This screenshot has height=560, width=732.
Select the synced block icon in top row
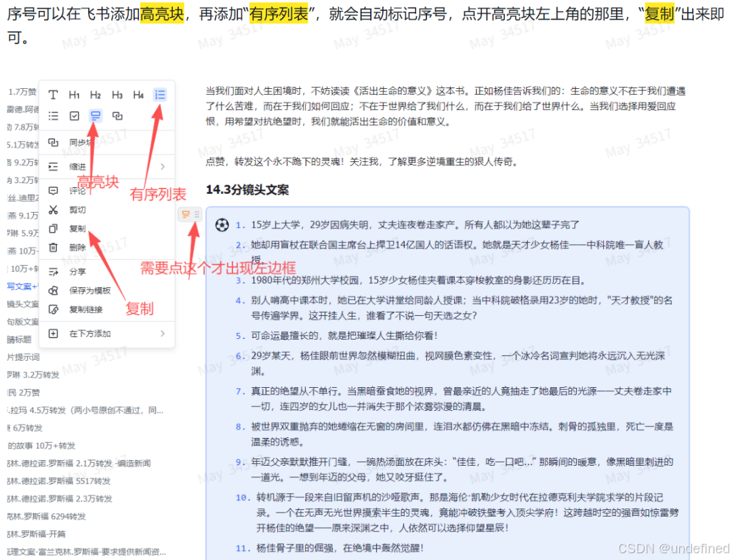coord(117,116)
